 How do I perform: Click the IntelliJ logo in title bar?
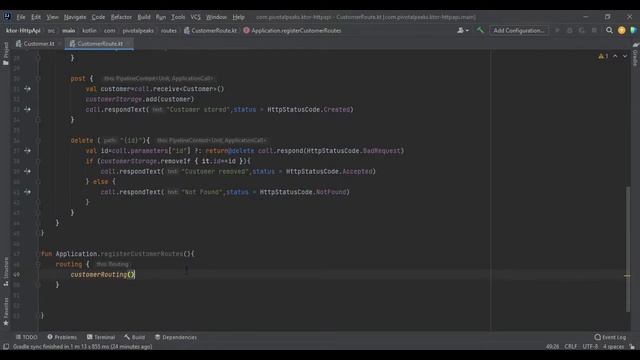coord(7,16)
